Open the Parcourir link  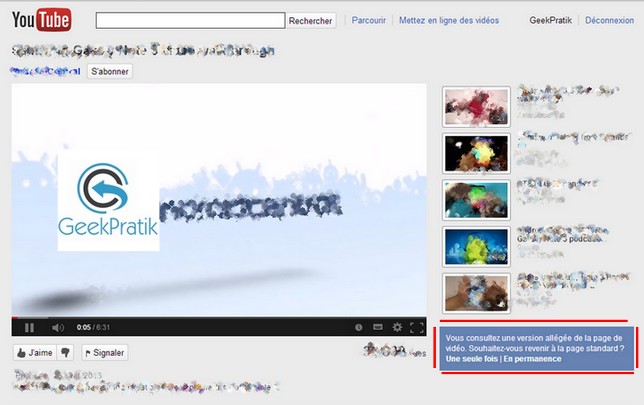point(368,20)
